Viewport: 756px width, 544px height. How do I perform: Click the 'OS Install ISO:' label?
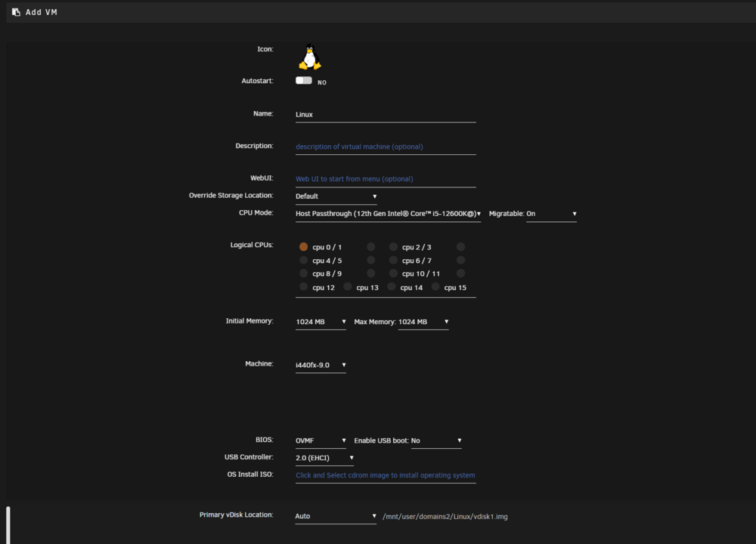(x=250, y=474)
